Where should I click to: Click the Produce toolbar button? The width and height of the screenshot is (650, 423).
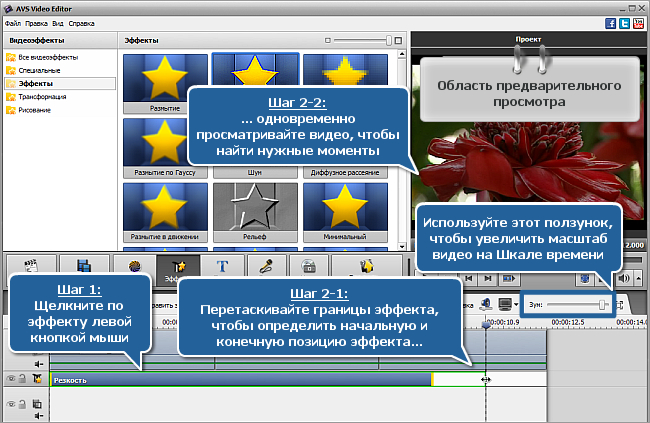pos(366,265)
